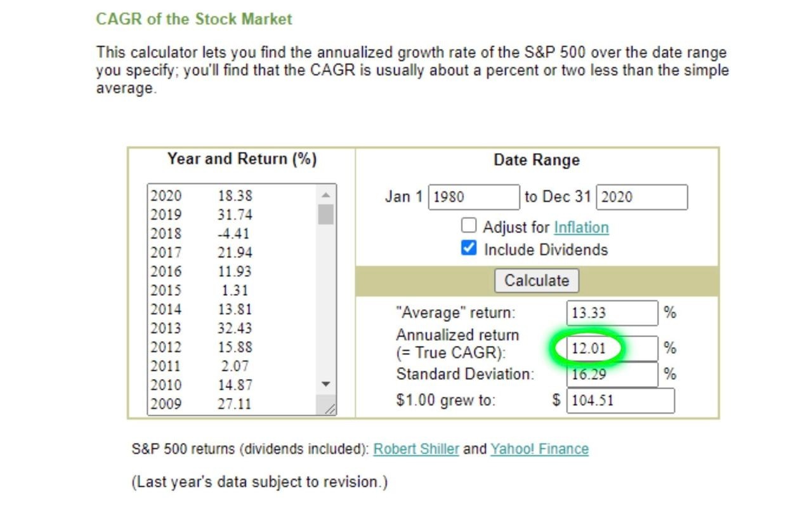
Task: Enable the Adjust for Inflation checkbox
Action: click(469, 225)
